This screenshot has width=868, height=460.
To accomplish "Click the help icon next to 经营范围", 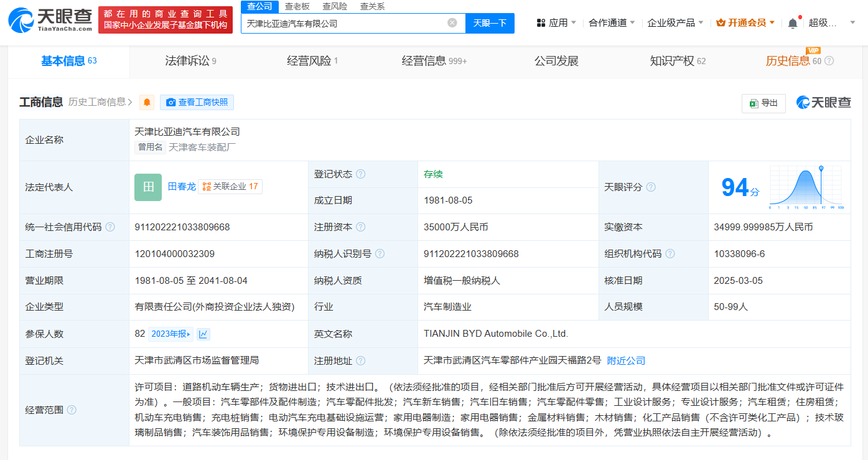I will (72, 410).
